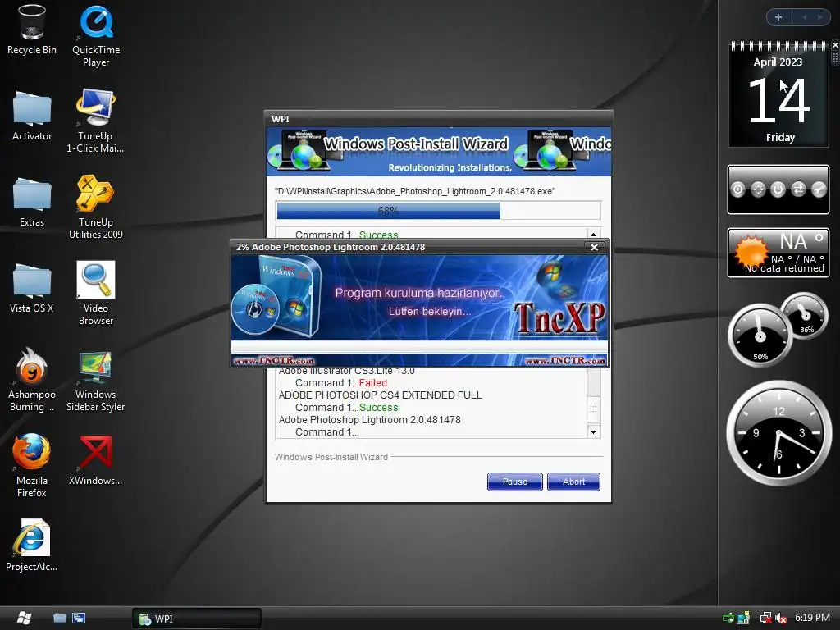Click the log scrollbar thumb
This screenshot has height=630, width=840.
click(x=593, y=409)
